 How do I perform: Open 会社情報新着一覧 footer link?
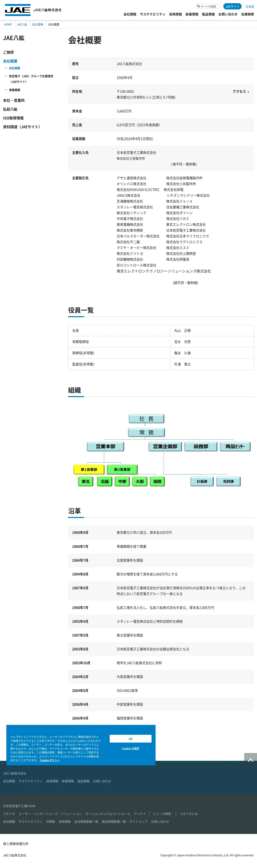[86, 822]
